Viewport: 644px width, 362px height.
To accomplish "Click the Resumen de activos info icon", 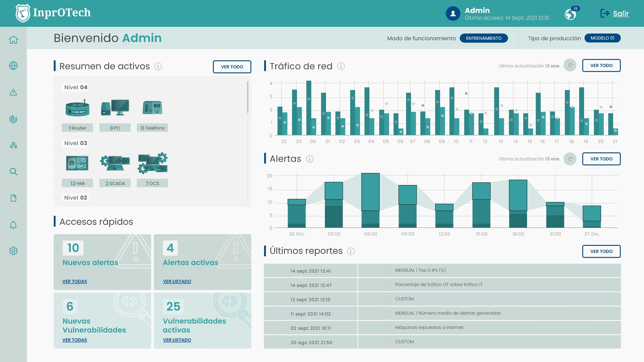I will tap(158, 66).
